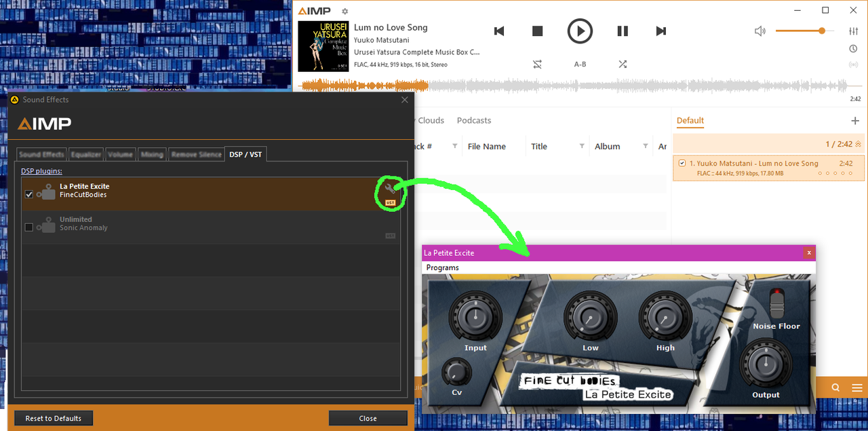The height and width of the screenshot is (431, 868).
Task: Open AIMP settings gear icon
Action: click(345, 12)
